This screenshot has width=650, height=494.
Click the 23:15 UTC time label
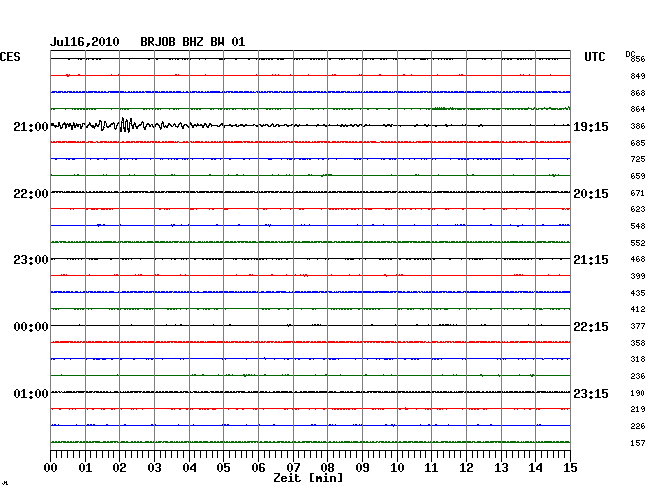click(x=591, y=393)
